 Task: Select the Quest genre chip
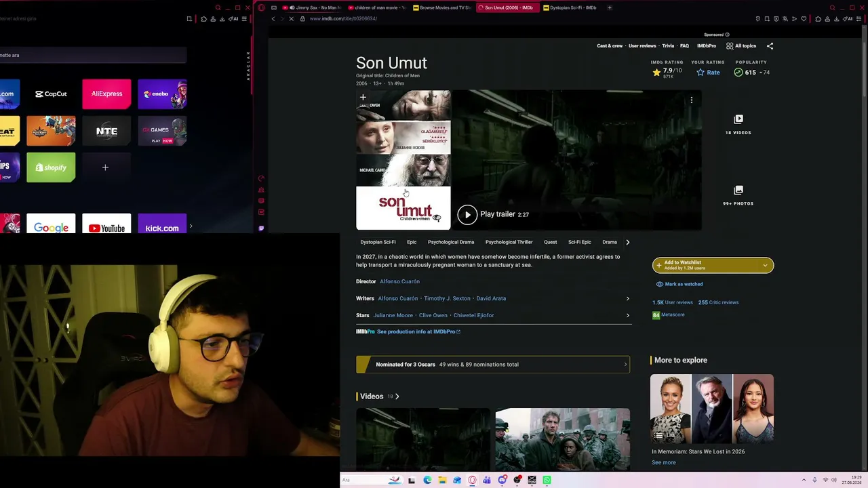[550, 242]
